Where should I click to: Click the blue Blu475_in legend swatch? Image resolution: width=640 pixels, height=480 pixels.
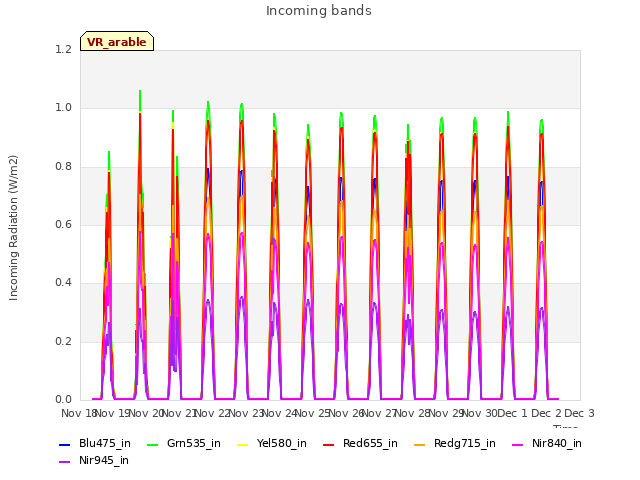[64, 444]
